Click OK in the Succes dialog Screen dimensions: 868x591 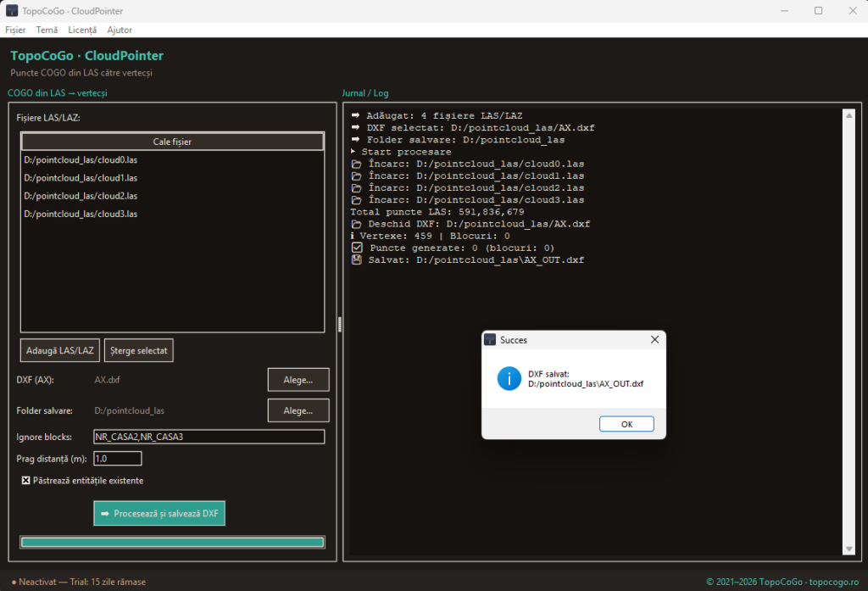pos(626,424)
